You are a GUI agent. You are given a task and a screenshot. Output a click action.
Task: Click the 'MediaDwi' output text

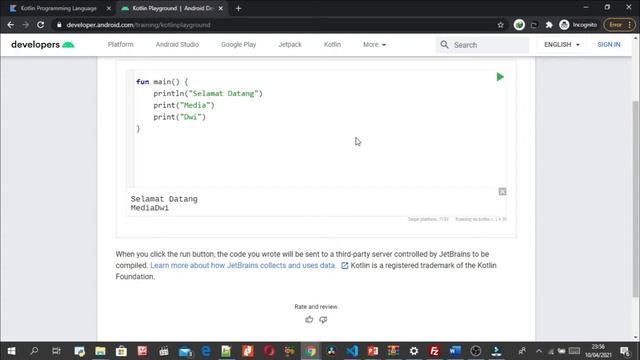click(149, 208)
